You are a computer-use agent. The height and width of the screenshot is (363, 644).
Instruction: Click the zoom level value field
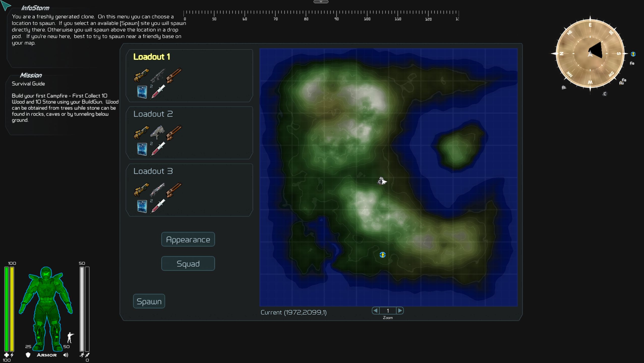(x=388, y=311)
